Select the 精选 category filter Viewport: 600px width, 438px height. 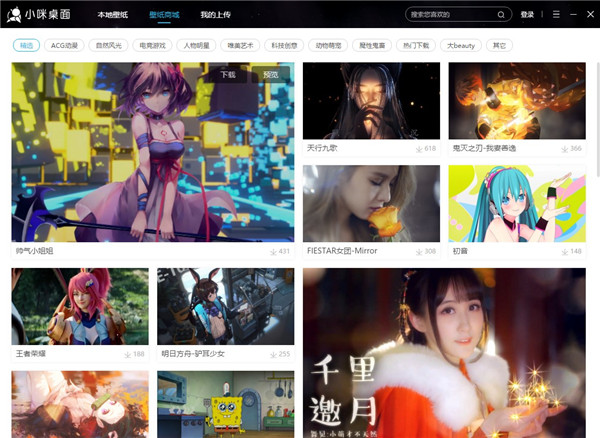(x=26, y=46)
